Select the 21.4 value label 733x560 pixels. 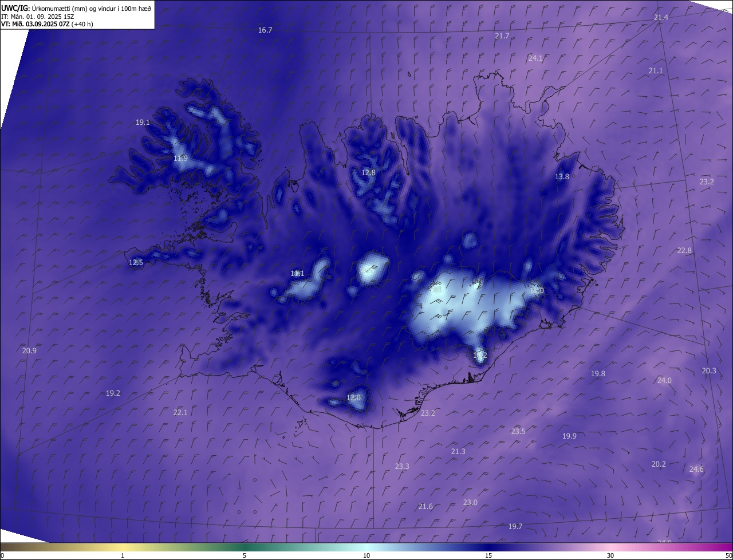(x=661, y=18)
